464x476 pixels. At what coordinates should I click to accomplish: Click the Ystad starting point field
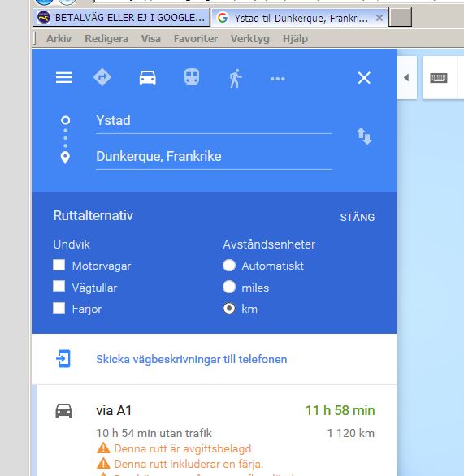pos(214,121)
